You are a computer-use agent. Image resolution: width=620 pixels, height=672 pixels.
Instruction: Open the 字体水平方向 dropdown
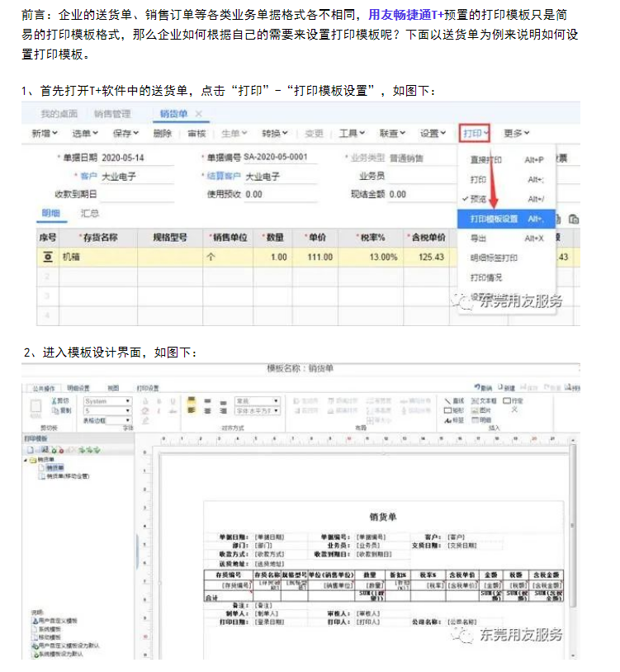(258, 410)
